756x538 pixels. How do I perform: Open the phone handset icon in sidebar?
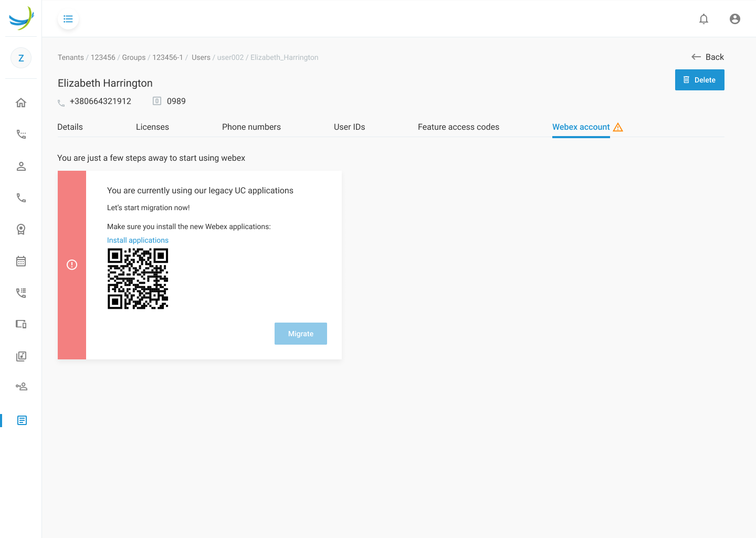tap(21, 198)
